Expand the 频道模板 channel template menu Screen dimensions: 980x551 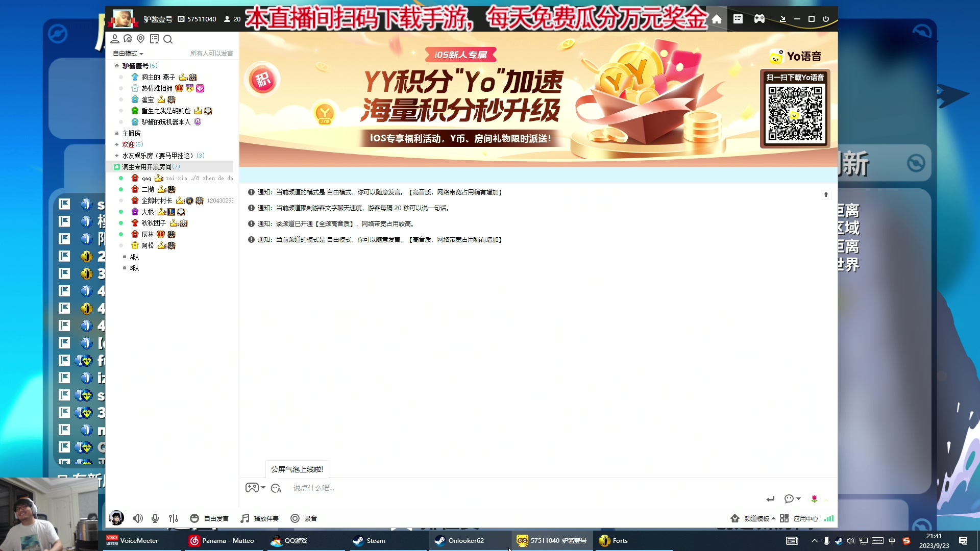pyautogui.click(x=753, y=518)
